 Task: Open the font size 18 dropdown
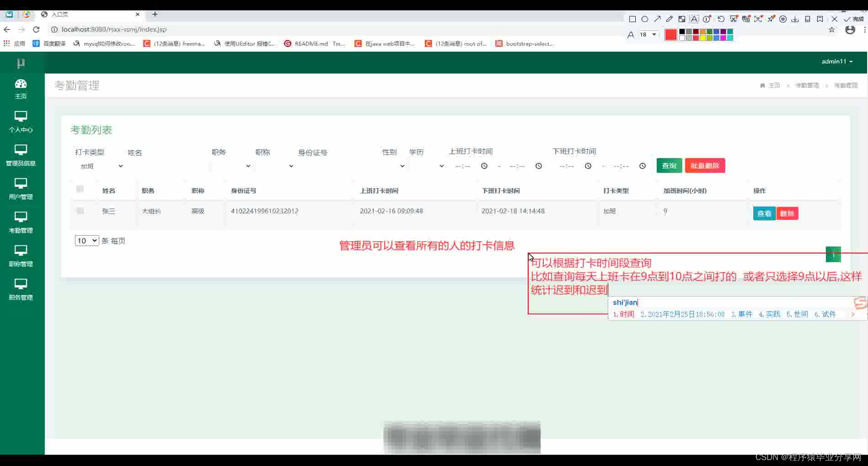click(648, 35)
